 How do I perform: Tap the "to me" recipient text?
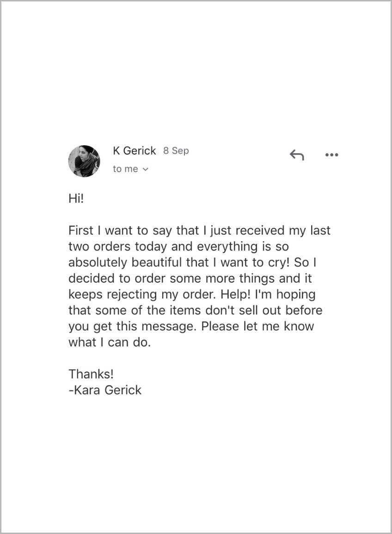125,169
